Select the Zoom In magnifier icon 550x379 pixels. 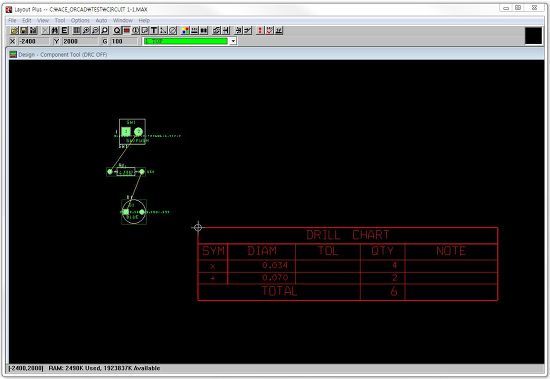pos(86,31)
